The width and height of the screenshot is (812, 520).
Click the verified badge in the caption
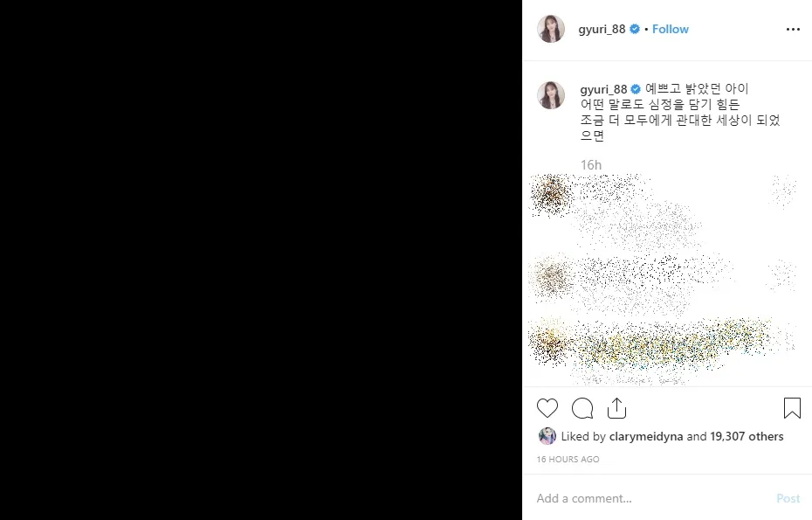pyautogui.click(x=636, y=89)
